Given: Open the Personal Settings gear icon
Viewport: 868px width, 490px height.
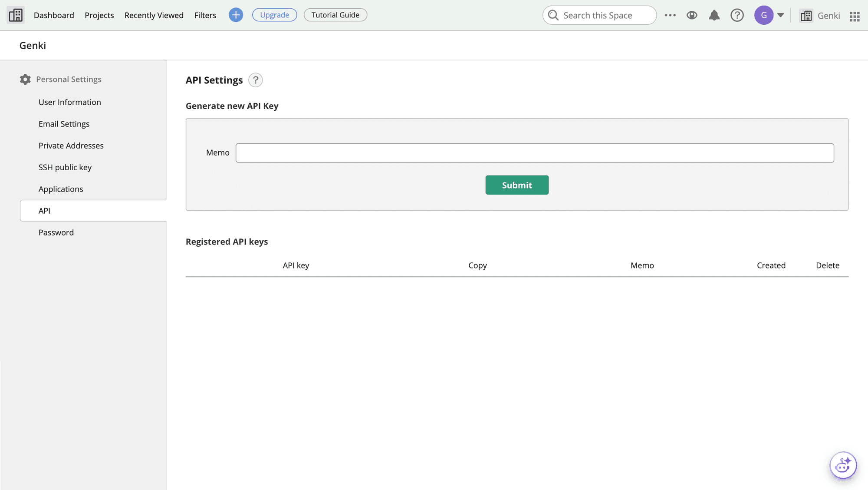Looking at the screenshot, I should tap(25, 79).
